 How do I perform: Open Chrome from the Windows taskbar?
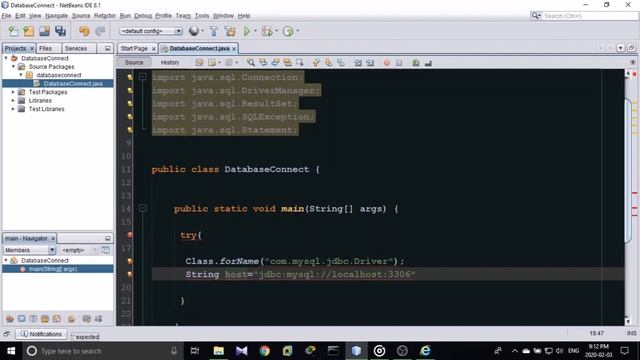click(x=264, y=351)
